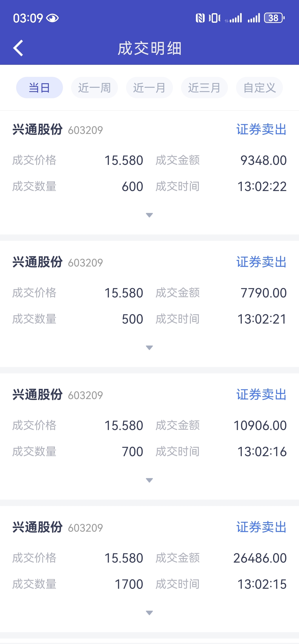Tap the eye icon in status bar

tap(52, 18)
